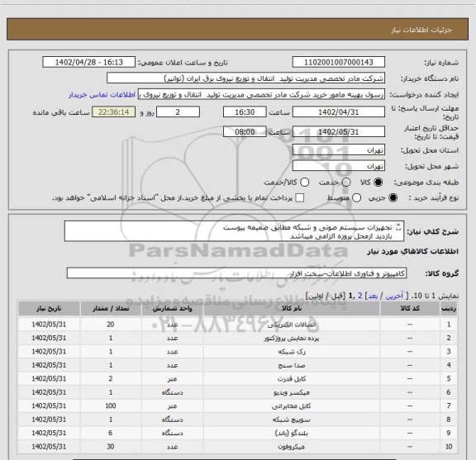This screenshot has width=476, height=460.
Task: Click the delivery province field تهران
Action: [x=339, y=150]
